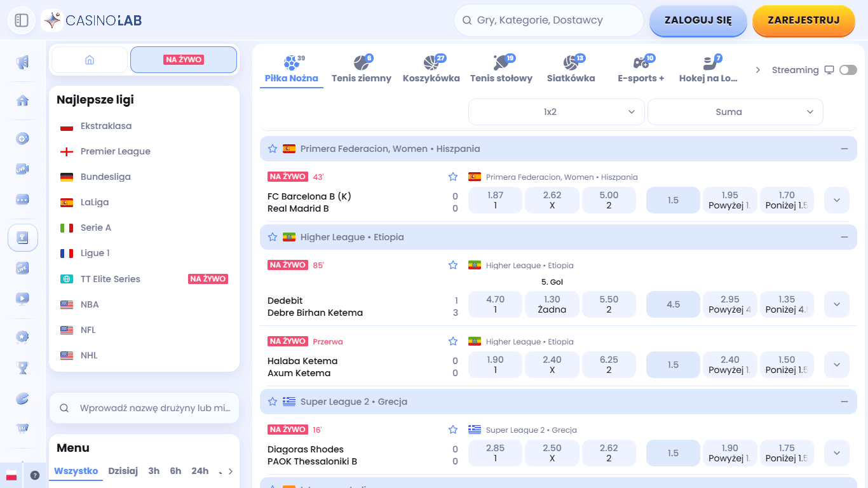Open the three-dots chat icon in sidebar

click(x=22, y=200)
